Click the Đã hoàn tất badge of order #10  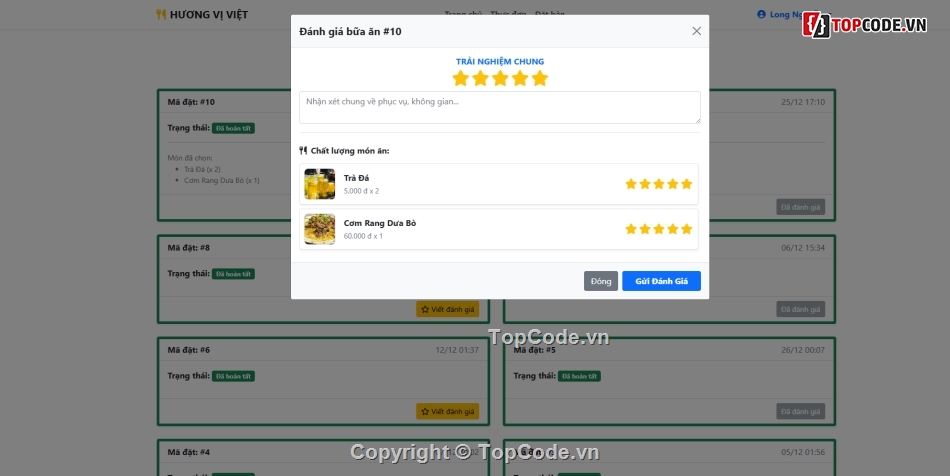tap(233, 128)
